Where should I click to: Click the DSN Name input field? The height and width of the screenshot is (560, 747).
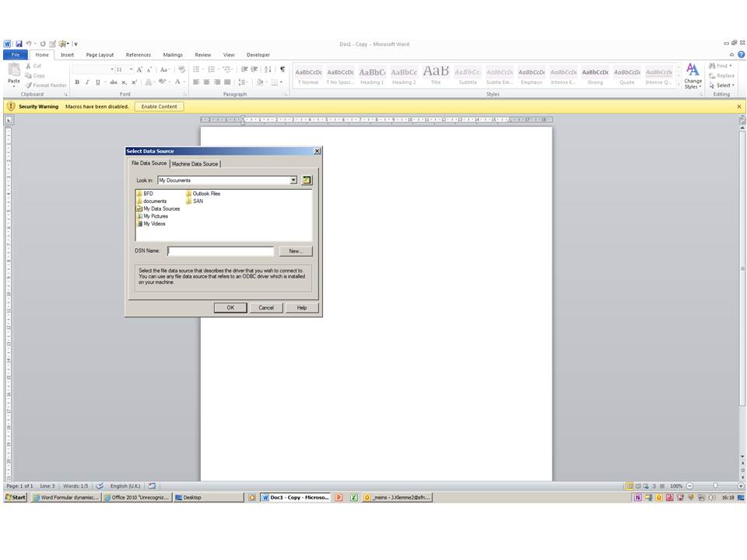point(220,251)
